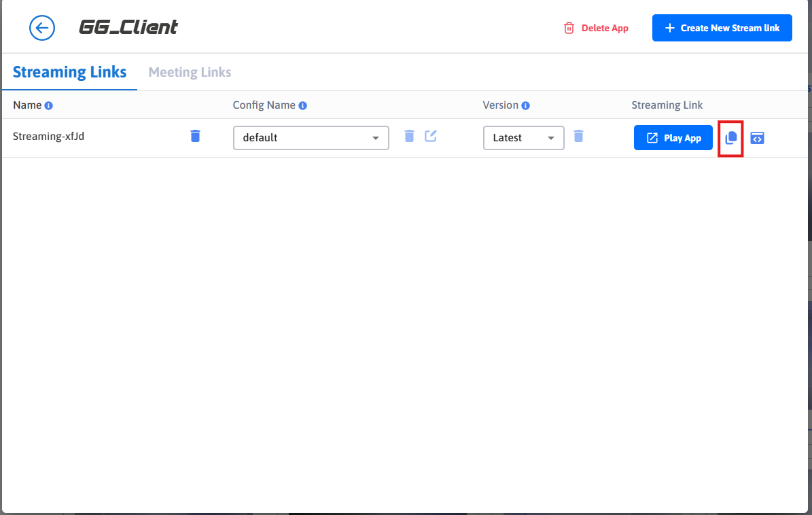Click the info icon beside Name header
This screenshot has width=812, height=515.
pos(49,106)
